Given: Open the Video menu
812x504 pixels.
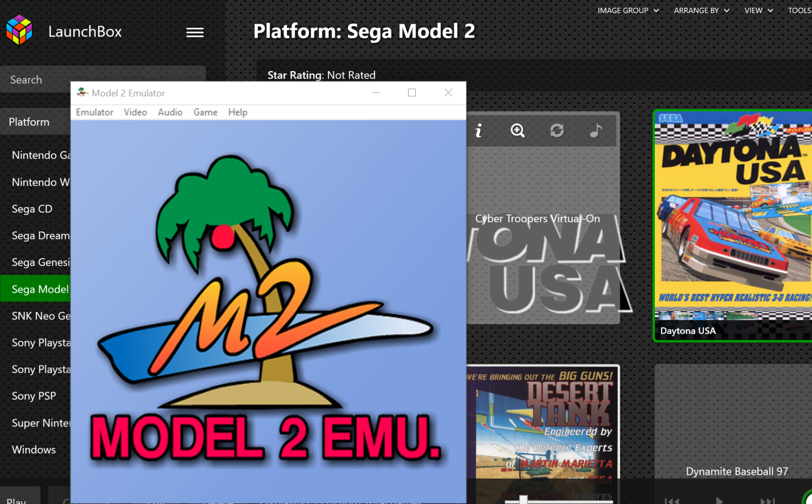Looking at the screenshot, I should [x=135, y=112].
